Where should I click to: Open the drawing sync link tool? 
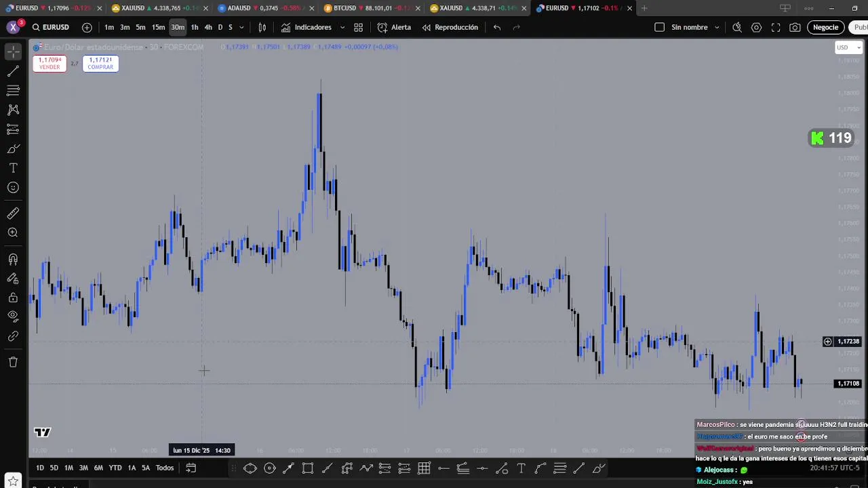13,336
